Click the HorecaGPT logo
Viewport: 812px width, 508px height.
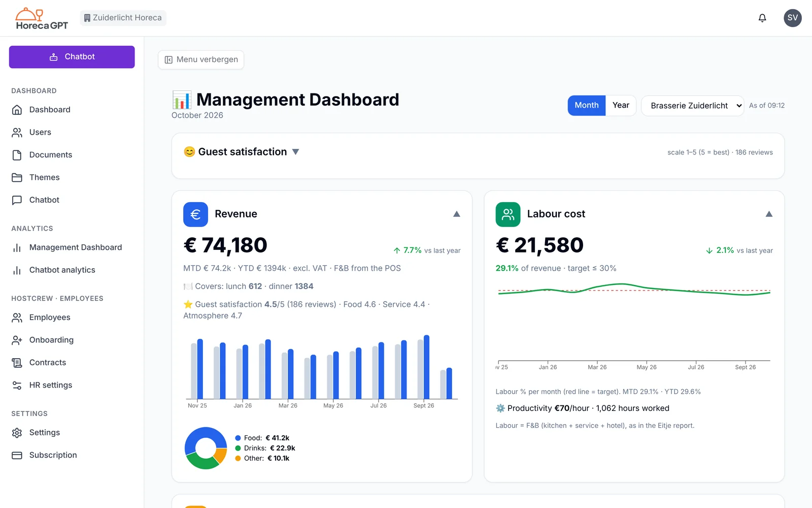coord(42,19)
